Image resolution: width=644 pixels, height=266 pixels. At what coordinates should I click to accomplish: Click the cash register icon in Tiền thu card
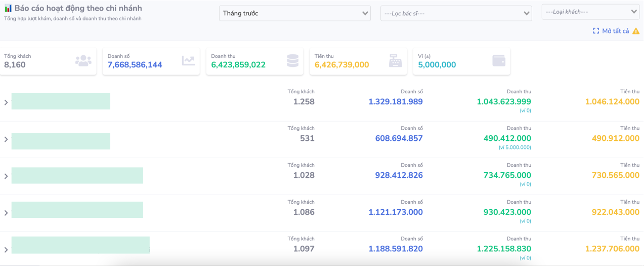[x=396, y=61]
